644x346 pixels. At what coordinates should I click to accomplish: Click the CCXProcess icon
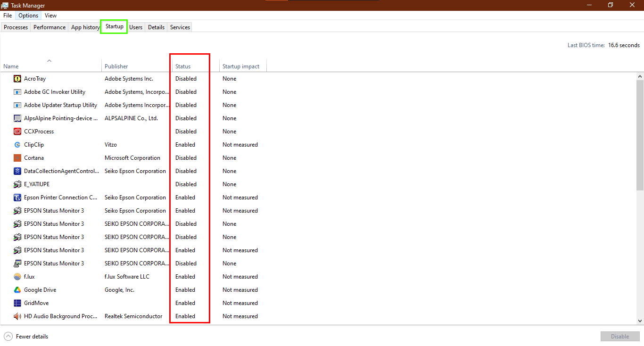[x=17, y=132]
